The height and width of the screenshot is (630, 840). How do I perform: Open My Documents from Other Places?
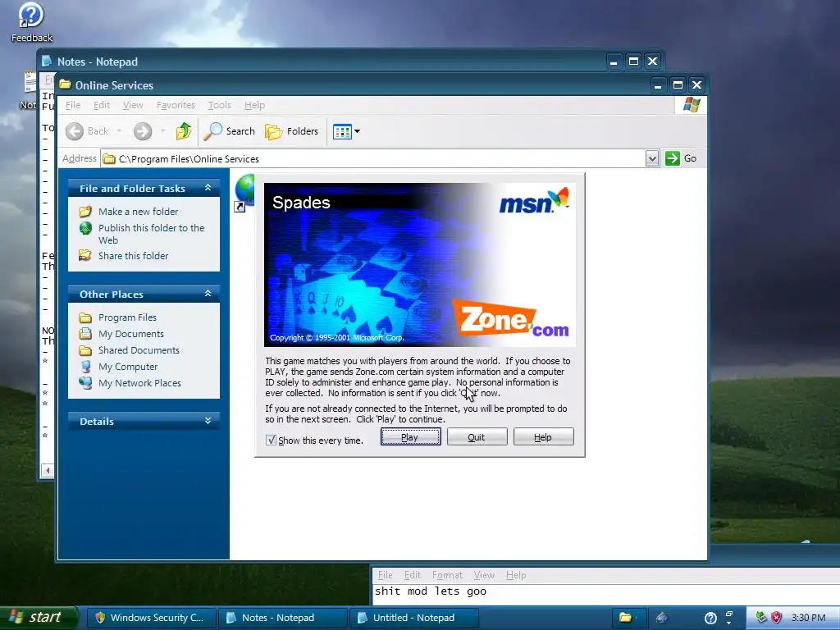[131, 334]
